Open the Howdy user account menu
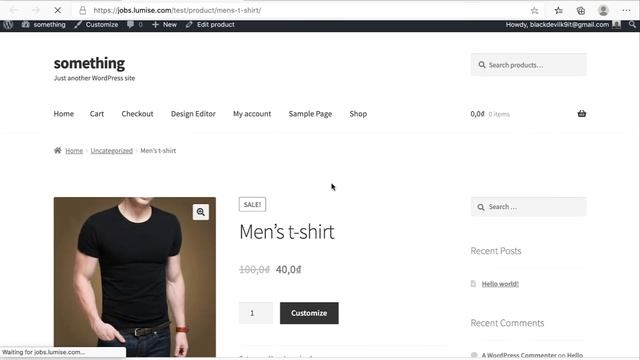Screen dimensions: 640x360 pos(563,24)
